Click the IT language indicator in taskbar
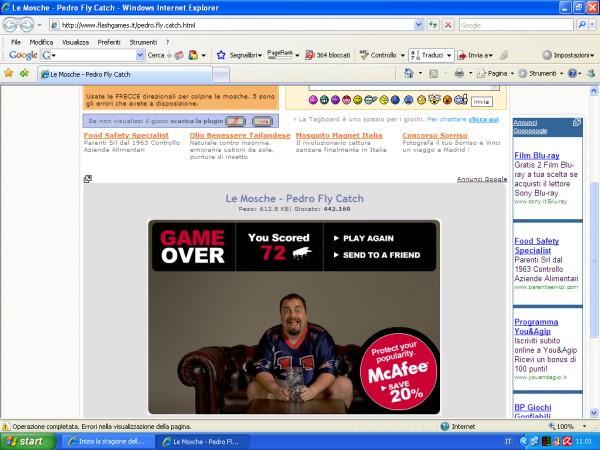Screen dimensions: 600x450 click(x=508, y=442)
